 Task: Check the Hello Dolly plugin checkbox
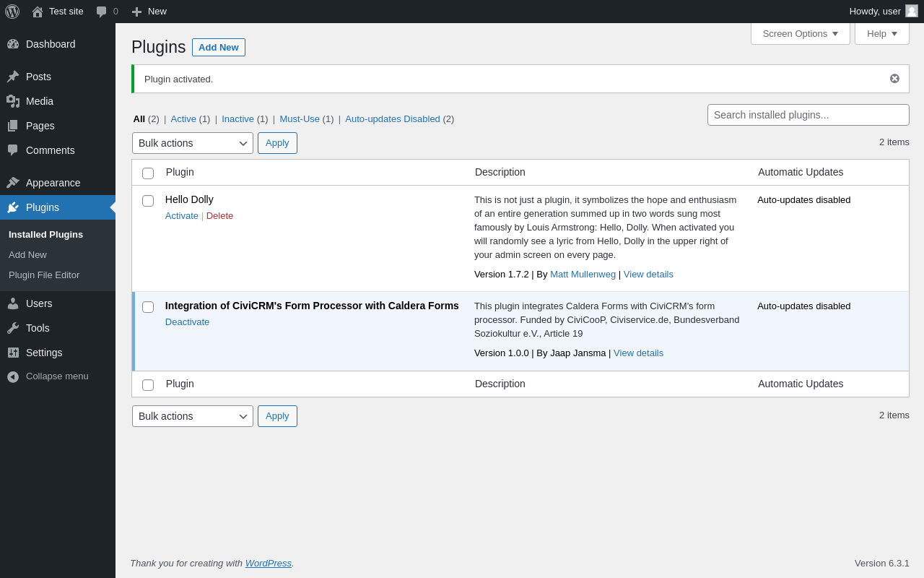pyautogui.click(x=148, y=201)
